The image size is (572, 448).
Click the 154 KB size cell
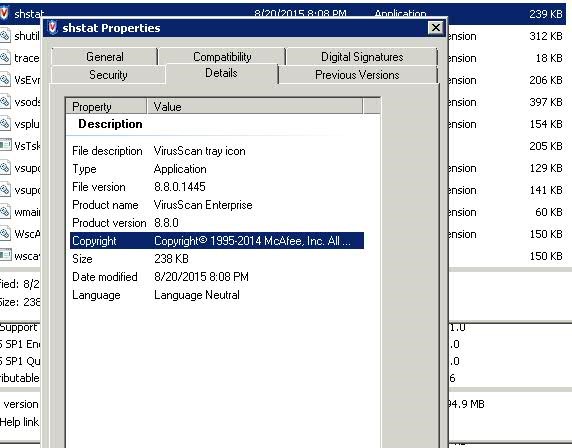(546, 124)
